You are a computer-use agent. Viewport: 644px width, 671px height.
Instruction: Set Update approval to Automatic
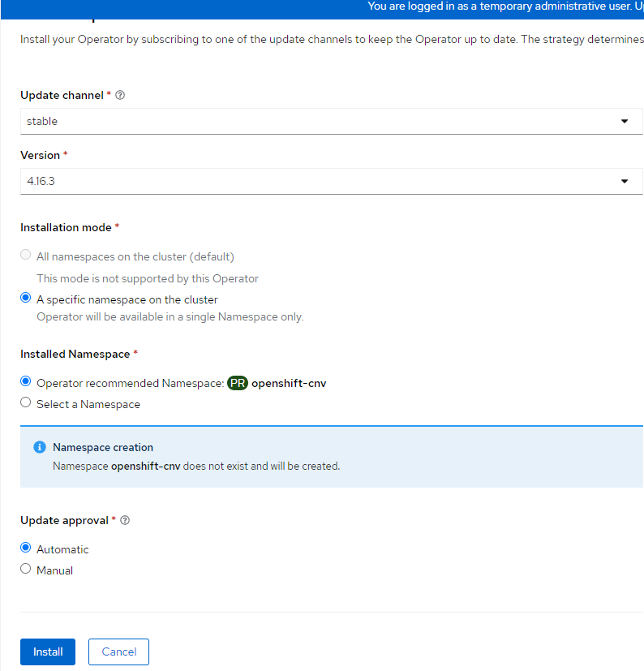26,548
